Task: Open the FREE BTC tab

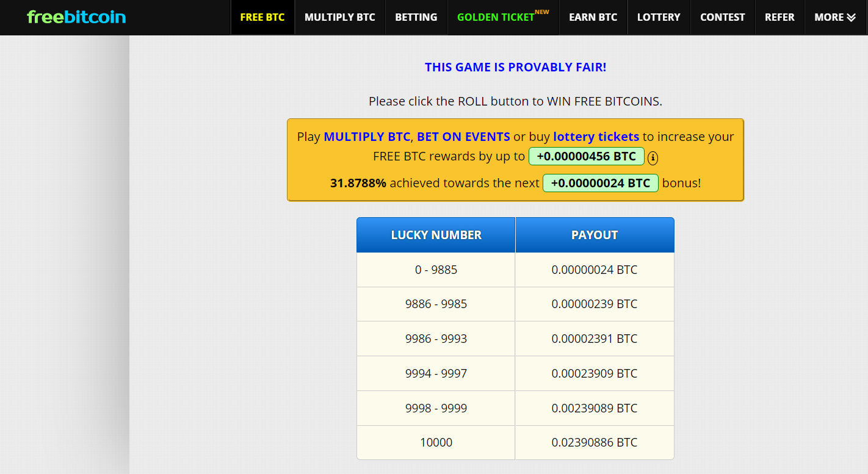Action: coord(262,17)
